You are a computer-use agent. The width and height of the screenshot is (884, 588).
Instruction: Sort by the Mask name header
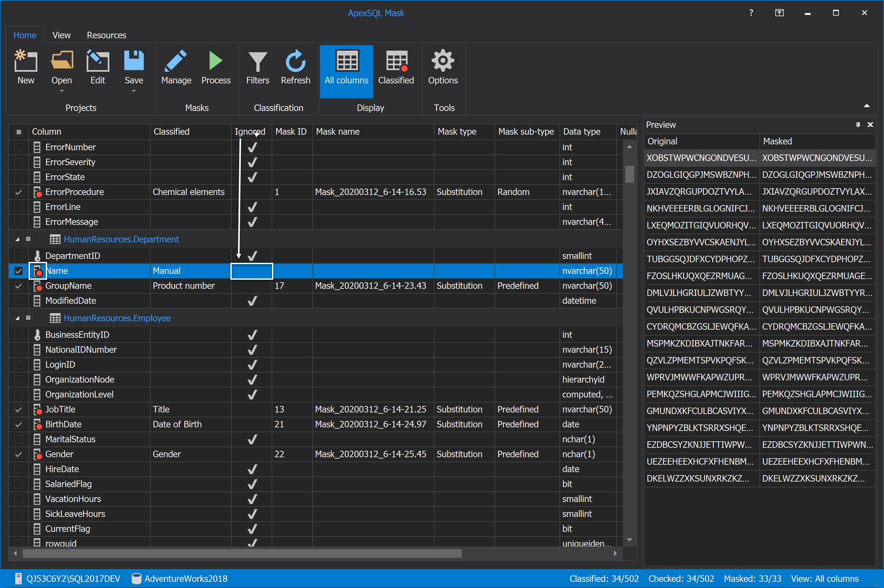tap(373, 132)
